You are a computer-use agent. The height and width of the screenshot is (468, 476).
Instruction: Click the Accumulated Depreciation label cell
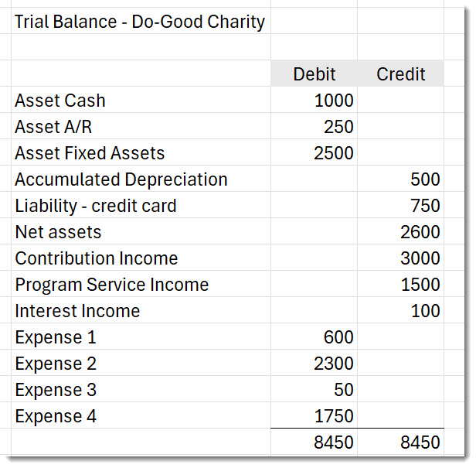coord(121,179)
